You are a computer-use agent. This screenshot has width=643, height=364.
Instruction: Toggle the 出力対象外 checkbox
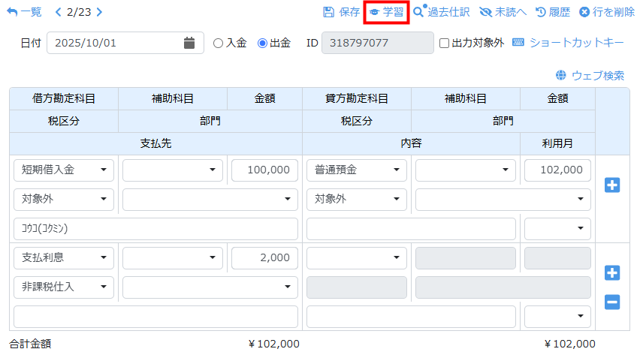(x=444, y=44)
